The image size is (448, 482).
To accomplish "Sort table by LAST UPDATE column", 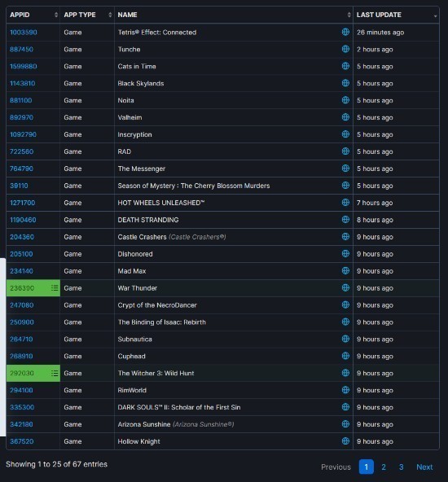I will click(x=396, y=15).
